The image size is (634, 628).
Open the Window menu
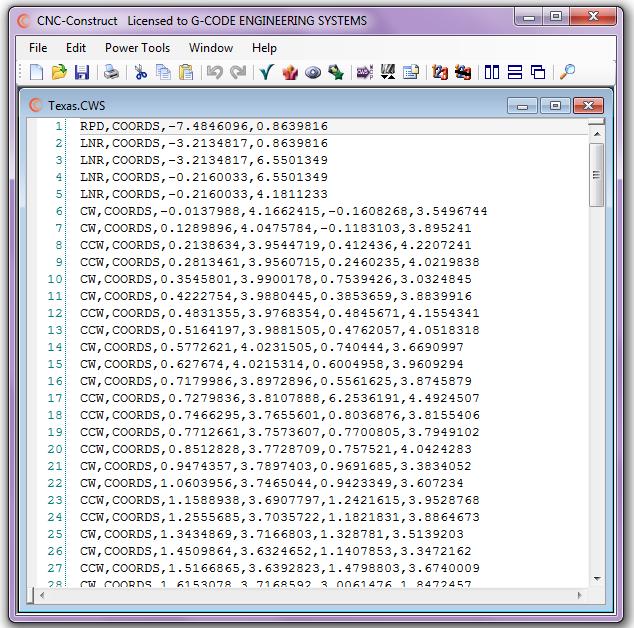coord(211,48)
